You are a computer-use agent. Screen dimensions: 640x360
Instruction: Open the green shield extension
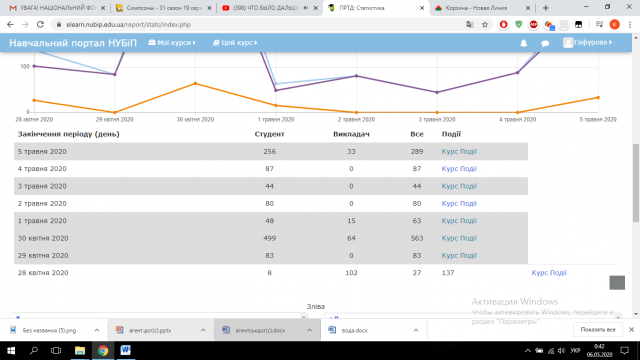519,24
